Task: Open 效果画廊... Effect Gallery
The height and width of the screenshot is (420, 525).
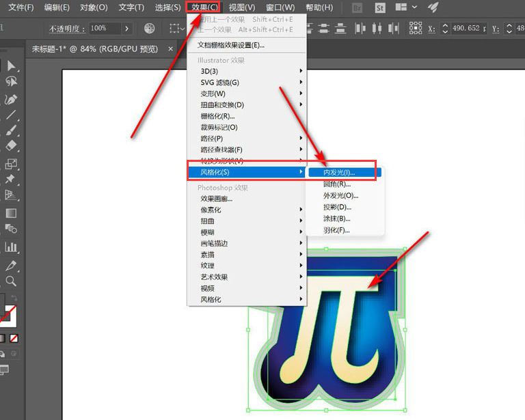Action: coord(216,199)
